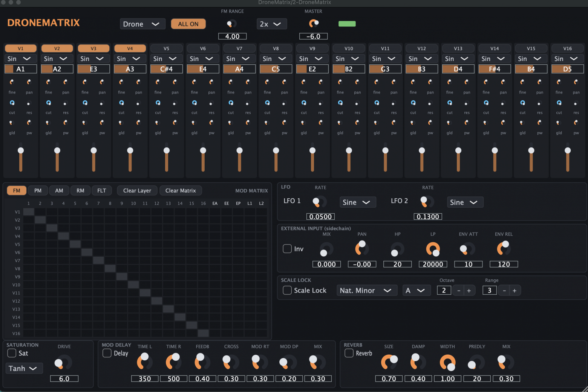Open the scale root note A dropdown
The height and width of the screenshot is (392, 588).
click(416, 291)
